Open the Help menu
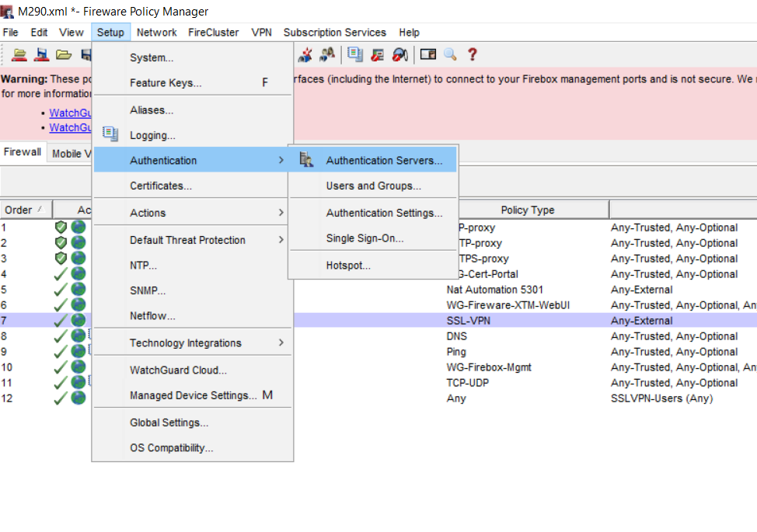 409,33
